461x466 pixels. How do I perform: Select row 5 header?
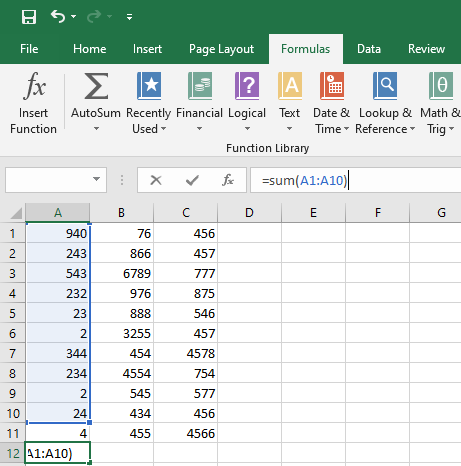point(13,313)
